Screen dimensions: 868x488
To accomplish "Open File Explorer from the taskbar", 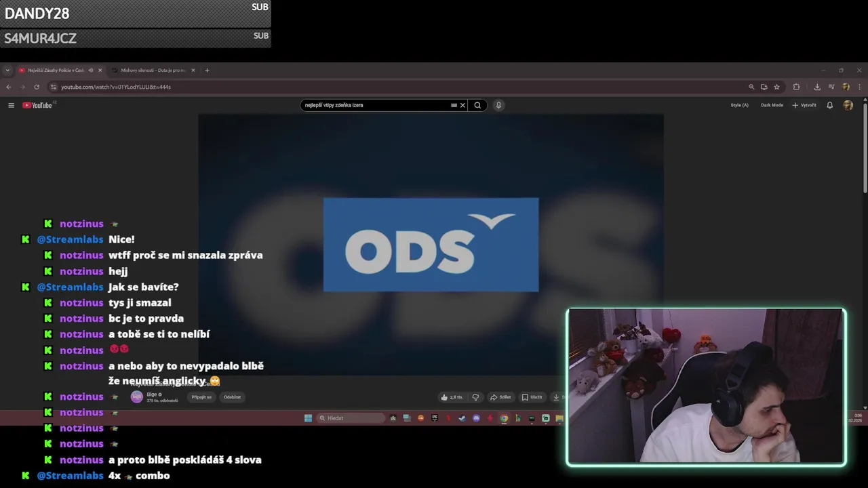I will (559, 418).
